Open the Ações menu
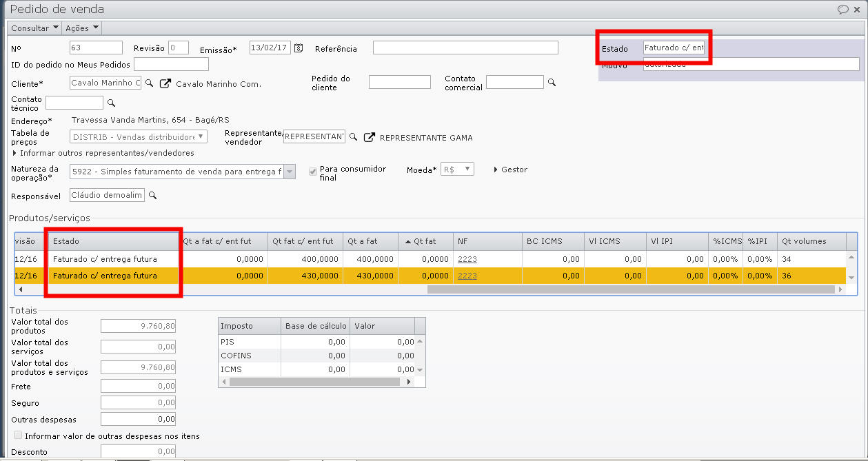This screenshot has width=868, height=461. 82,28
